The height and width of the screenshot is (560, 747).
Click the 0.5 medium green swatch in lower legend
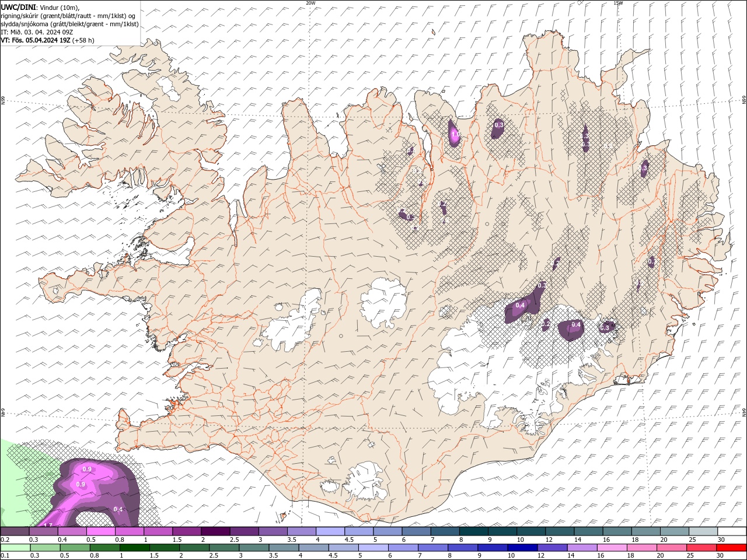(x=75, y=548)
